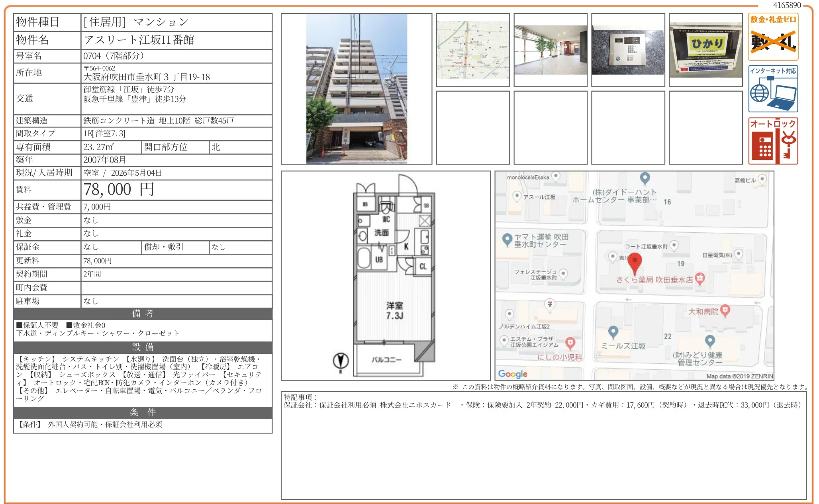Screen dimensions: 819x504
Task: Click the ヤマト運輸 吹田垂水町センター map marker
Action: [x=507, y=239]
